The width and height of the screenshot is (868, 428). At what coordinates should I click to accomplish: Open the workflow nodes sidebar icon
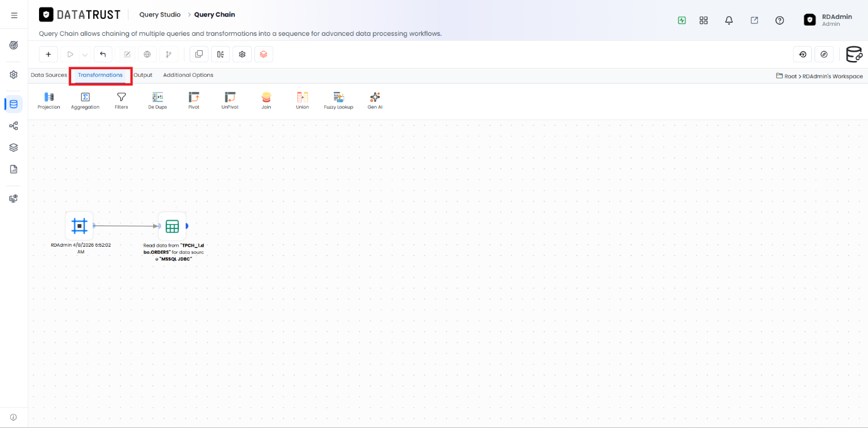coord(13,126)
